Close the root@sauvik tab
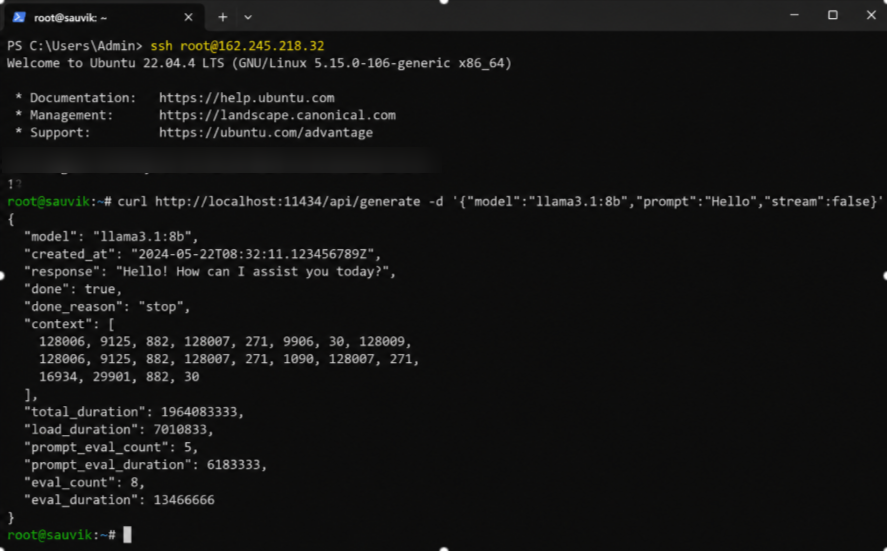Screen dimensions: 887x551 188,18
